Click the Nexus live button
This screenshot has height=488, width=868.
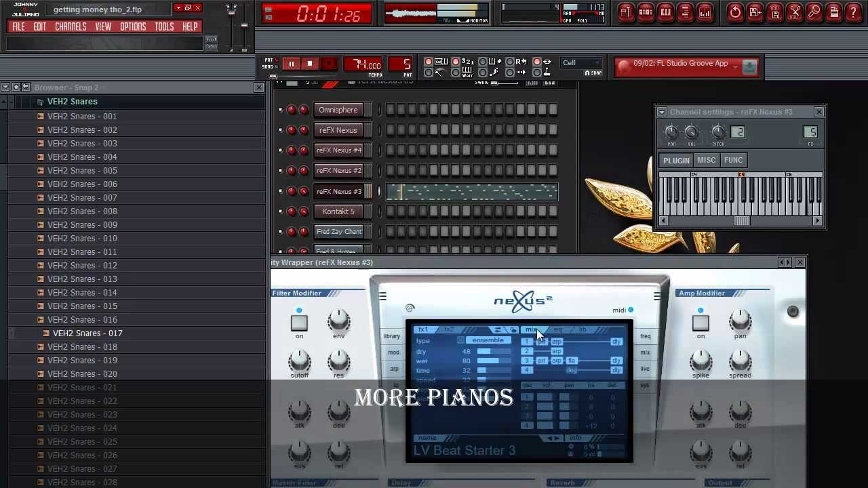point(645,369)
